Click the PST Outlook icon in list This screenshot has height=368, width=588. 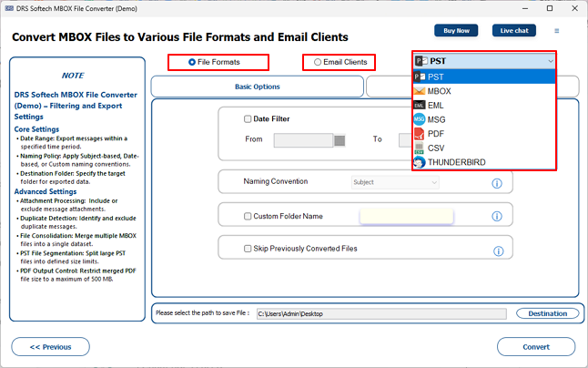click(420, 77)
